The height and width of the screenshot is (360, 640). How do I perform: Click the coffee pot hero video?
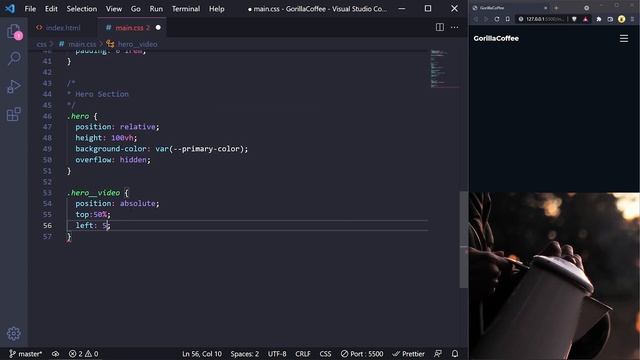(x=554, y=276)
